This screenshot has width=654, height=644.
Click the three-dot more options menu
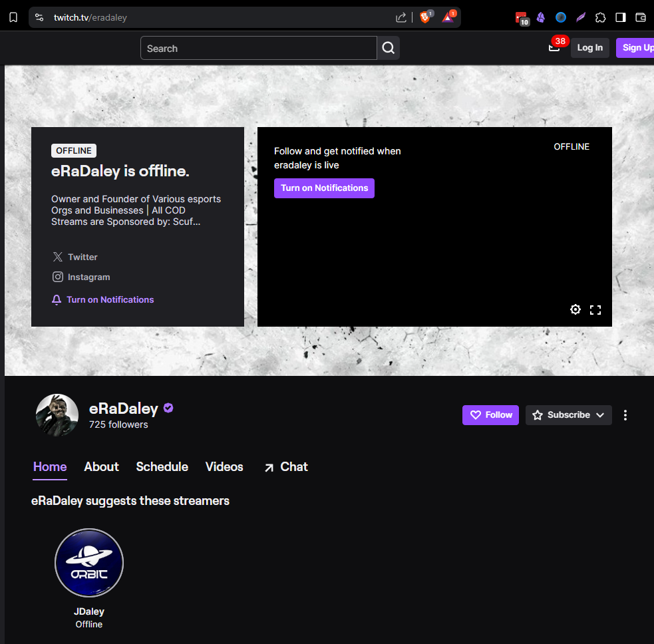click(625, 415)
